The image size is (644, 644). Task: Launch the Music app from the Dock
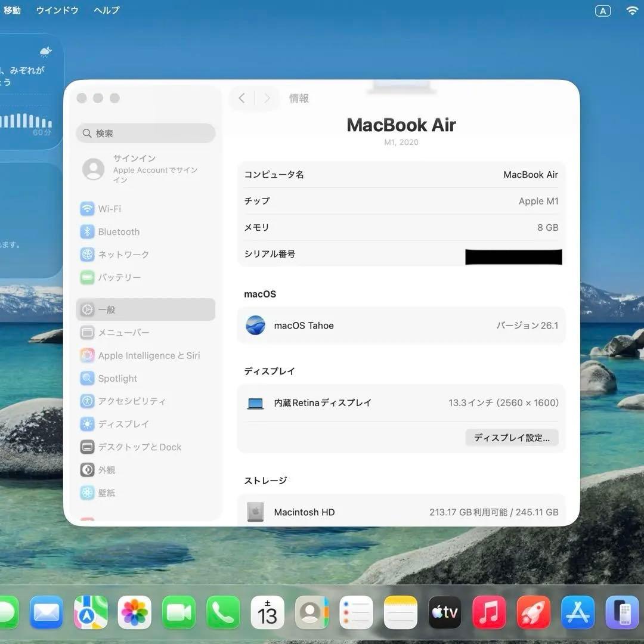(489, 612)
